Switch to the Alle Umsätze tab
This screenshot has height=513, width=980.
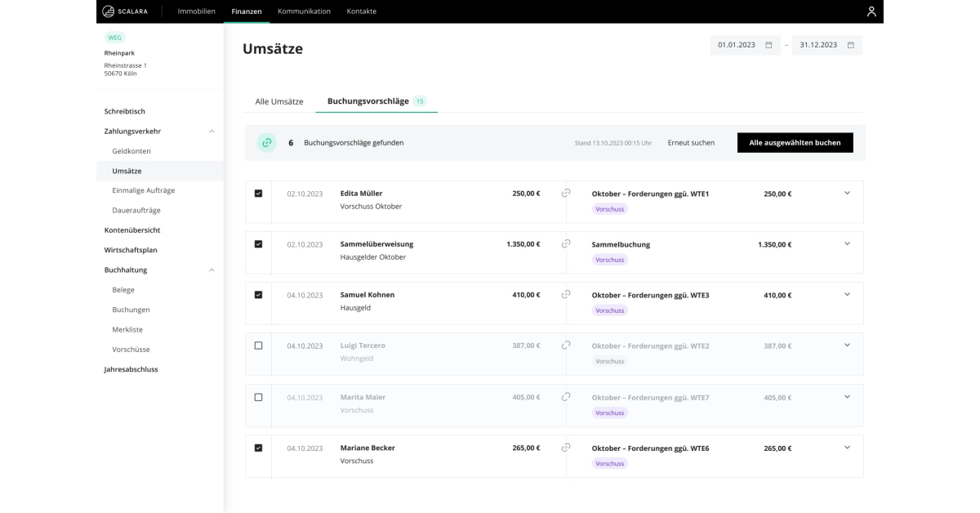279,101
